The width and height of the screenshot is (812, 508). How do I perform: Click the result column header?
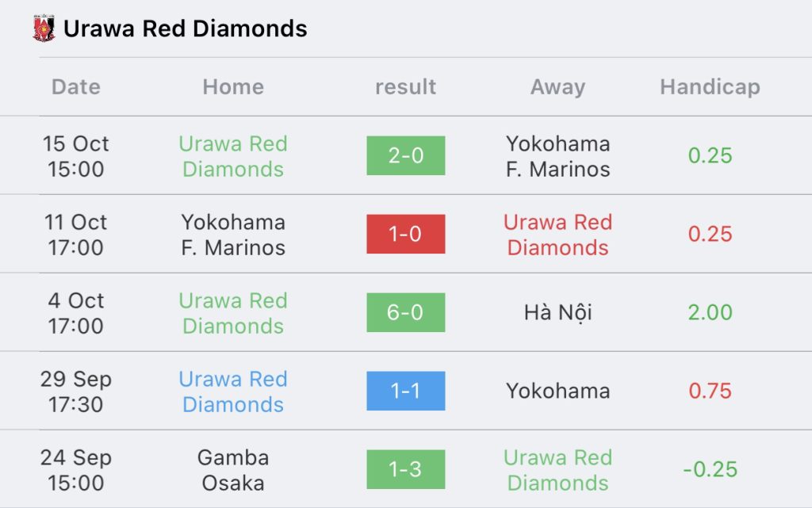click(x=405, y=86)
